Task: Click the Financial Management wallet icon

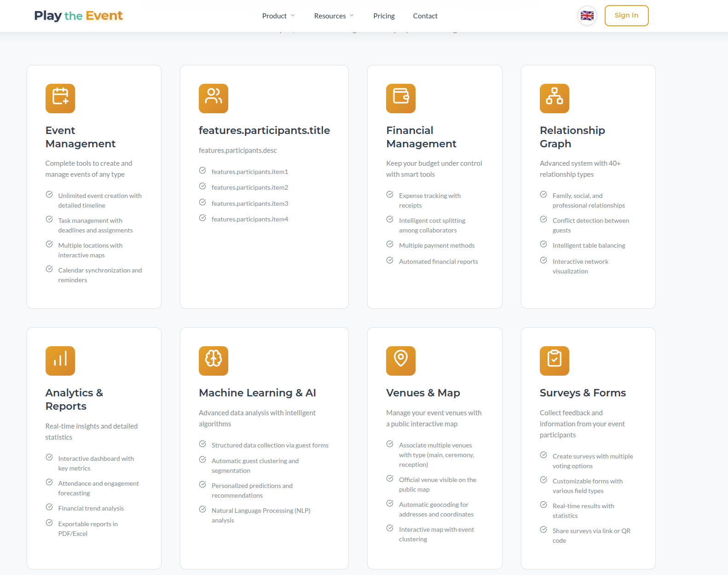Action: coord(401,99)
